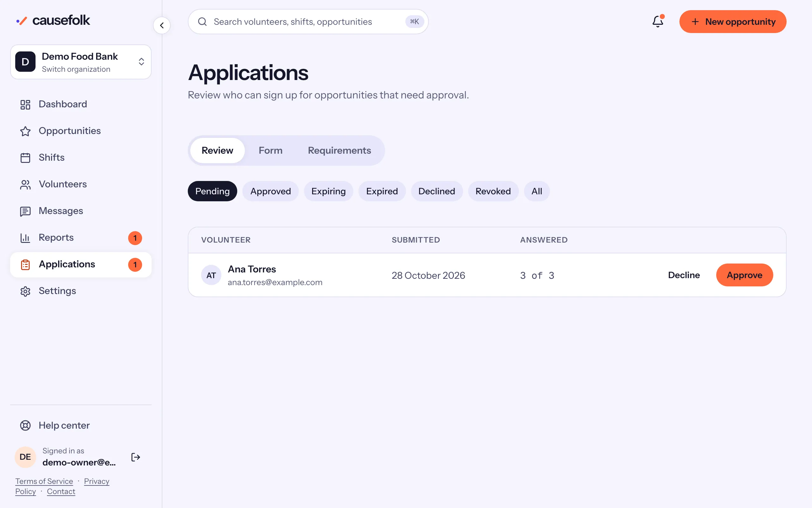
Task: Click the Volunteers people icon
Action: click(25, 184)
